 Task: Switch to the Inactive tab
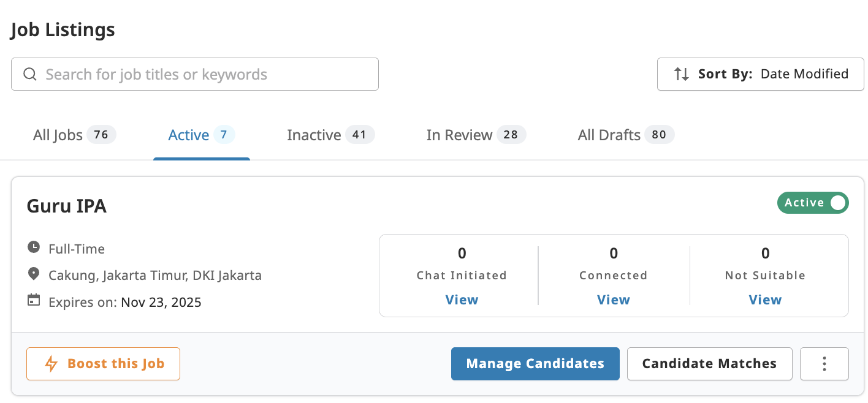coord(314,134)
